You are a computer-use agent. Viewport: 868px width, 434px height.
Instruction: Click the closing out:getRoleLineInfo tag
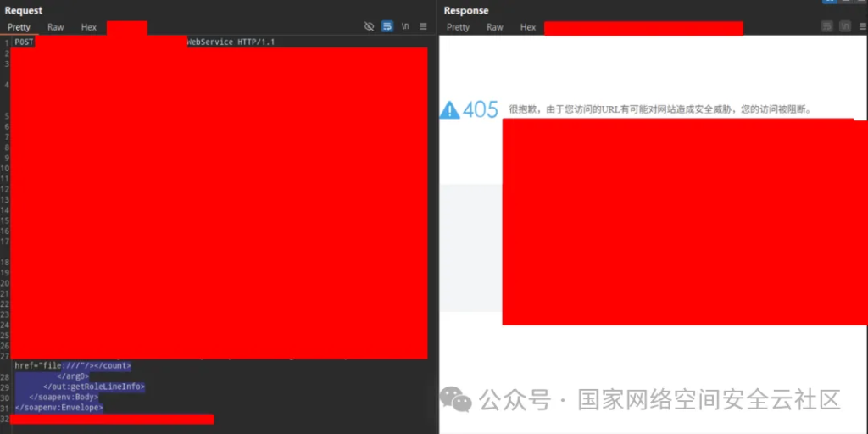tap(93, 387)
